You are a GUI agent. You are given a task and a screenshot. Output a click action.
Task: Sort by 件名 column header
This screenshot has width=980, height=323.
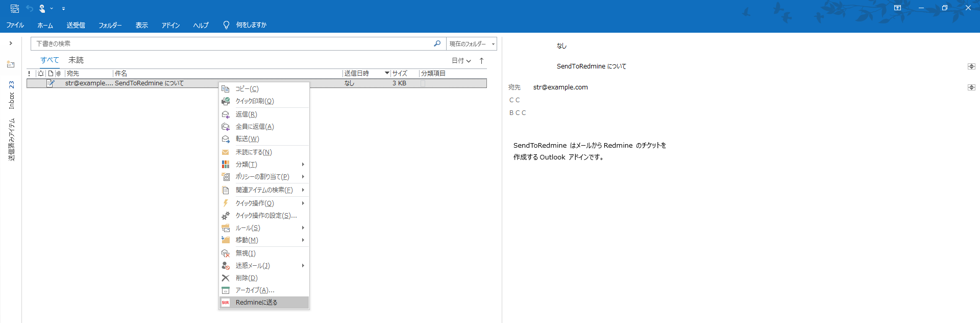click(x=227, y=74)
